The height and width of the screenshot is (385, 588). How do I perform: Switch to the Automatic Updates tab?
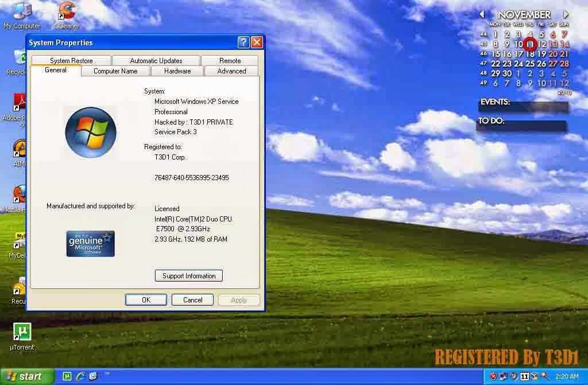click(156, 60)
